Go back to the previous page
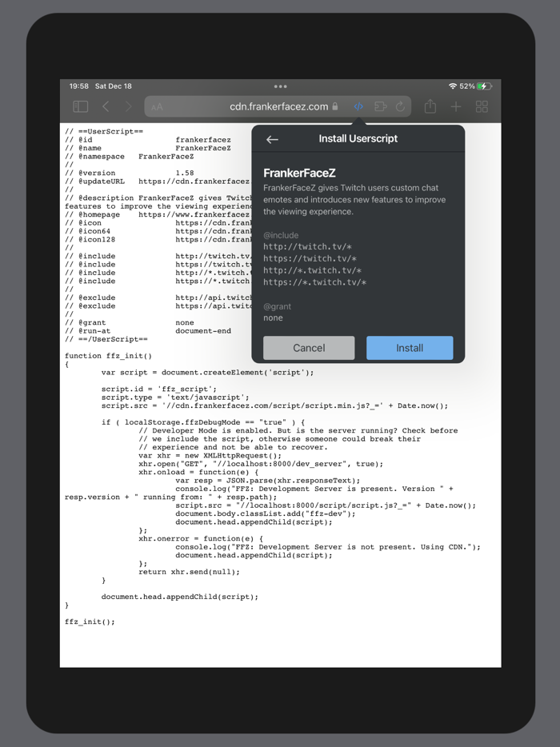The image size is (560, 747). click(x=106, y=106)
